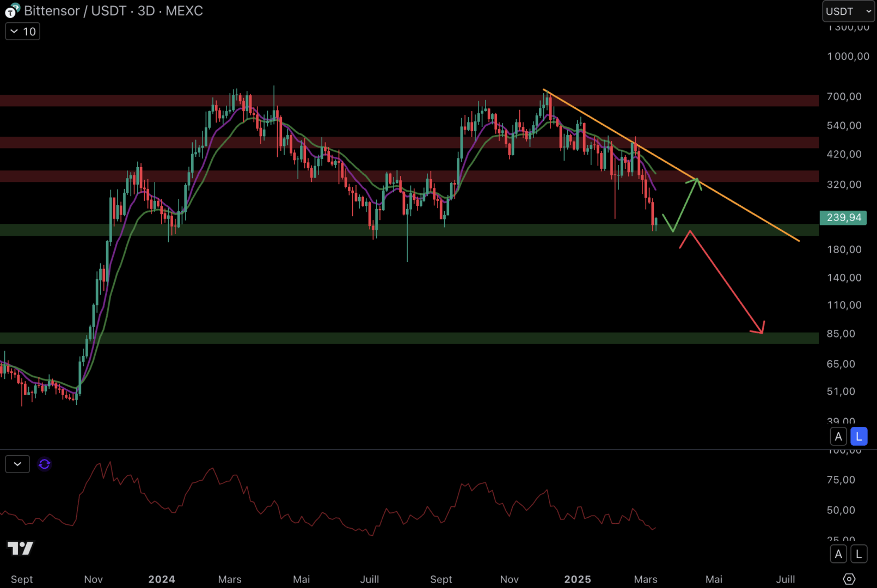The width and height of the screenshot is (877, 588).
Task: Toggle auto scale on the RSI pane
Action: [x=838, y=554]
